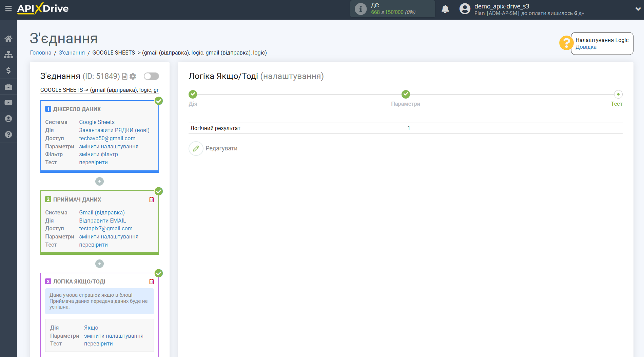This screenshot has height=357, width=644.
Task: Click the ApiX-Drive logo
Action: tap(43, 8)
